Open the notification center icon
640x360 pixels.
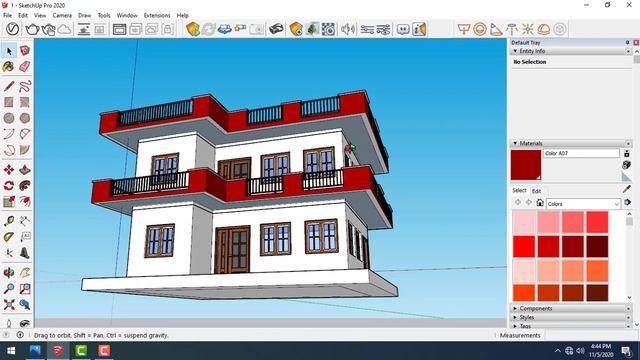pos(626,351)
